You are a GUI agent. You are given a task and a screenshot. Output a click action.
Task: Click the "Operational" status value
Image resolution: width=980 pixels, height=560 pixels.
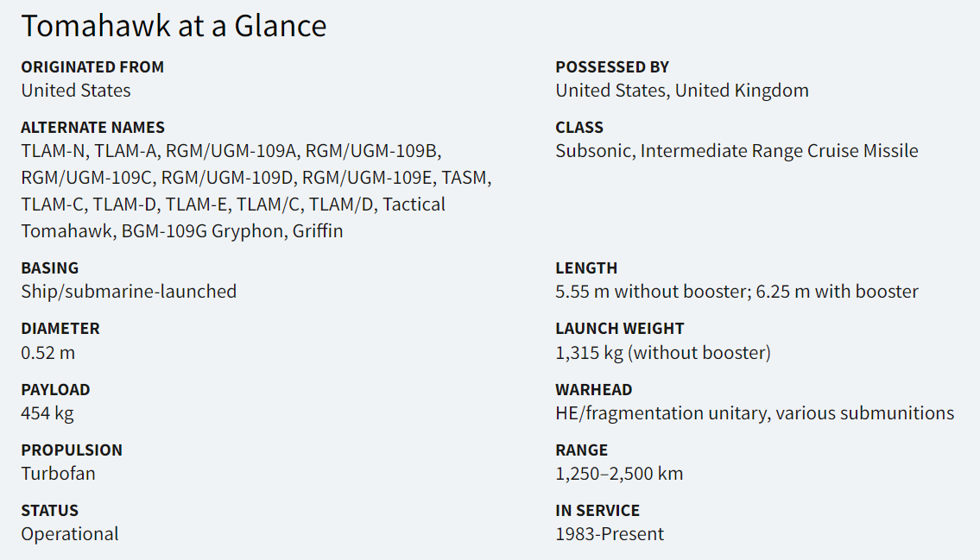(70, 534)
